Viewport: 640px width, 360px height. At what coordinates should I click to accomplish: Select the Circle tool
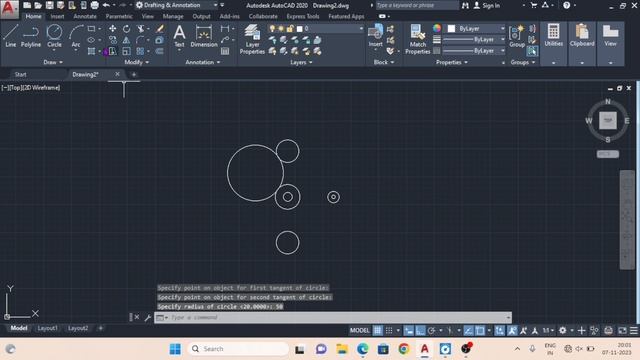(x=54, y=36)
